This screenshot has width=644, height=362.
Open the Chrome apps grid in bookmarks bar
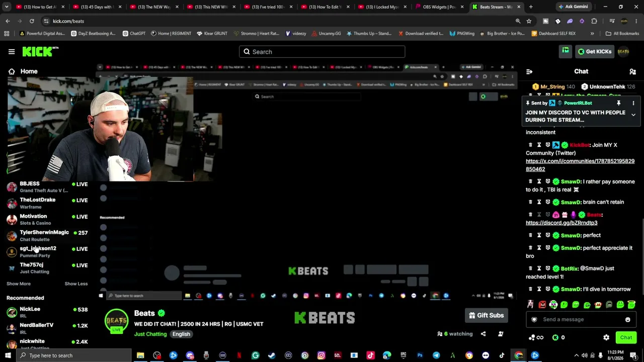coord(7,34)
